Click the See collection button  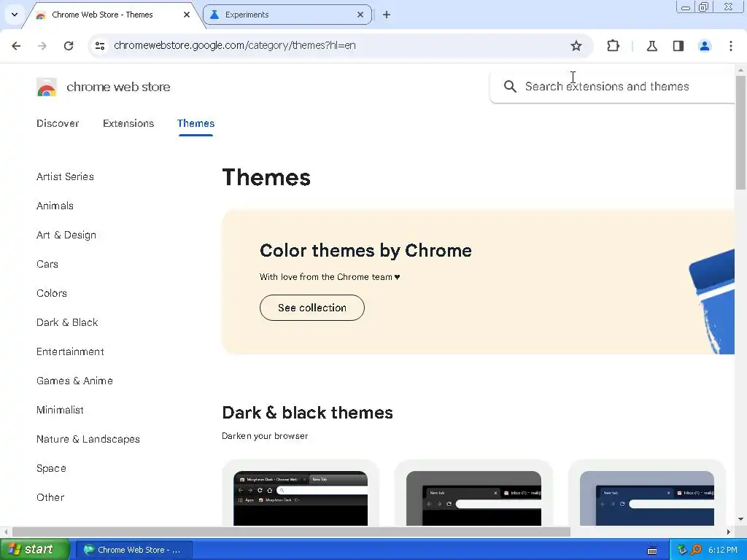[x=312, y=308]
